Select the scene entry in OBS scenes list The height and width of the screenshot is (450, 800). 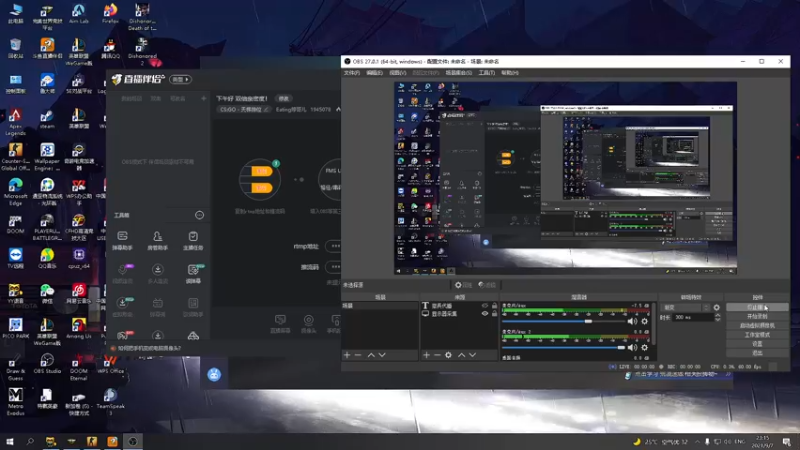[x=380, y=306]
